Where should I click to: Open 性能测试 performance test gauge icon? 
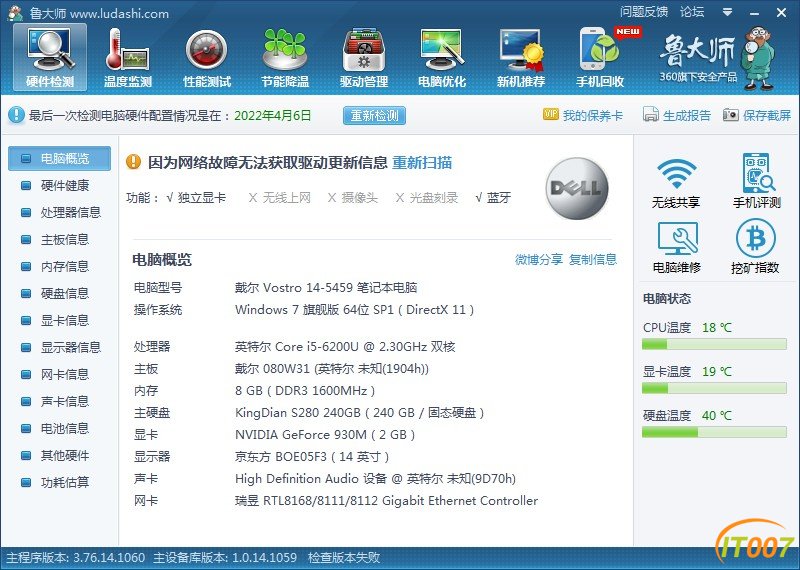point(207,58)
